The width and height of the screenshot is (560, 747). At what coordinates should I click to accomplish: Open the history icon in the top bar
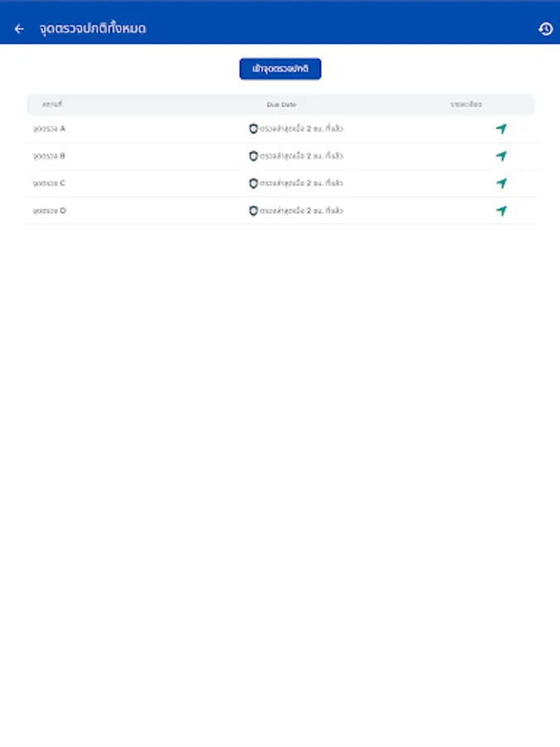pyautogui.click(x=545, y=27)
